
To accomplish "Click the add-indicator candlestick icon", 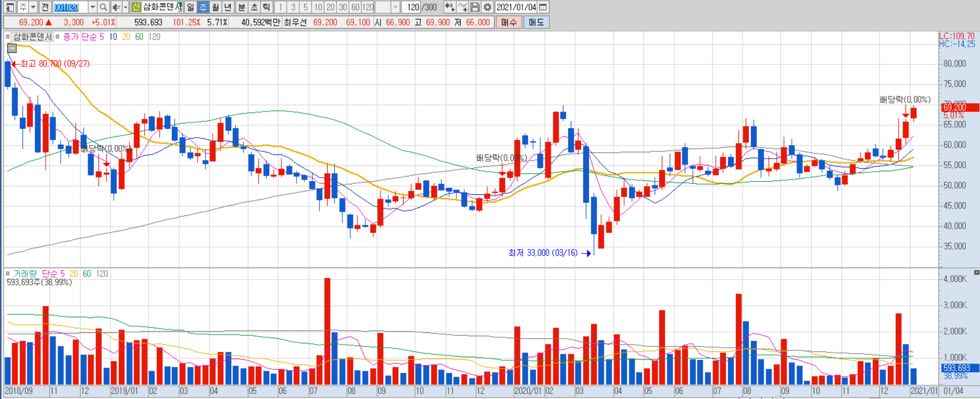I will 450,7.
